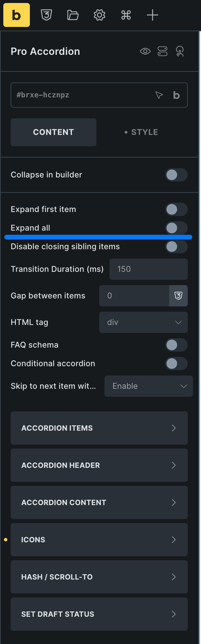201x644 pixels.
Task: Click the CSS variable icon in Gap between items
Action: click(x=178, y=296)
